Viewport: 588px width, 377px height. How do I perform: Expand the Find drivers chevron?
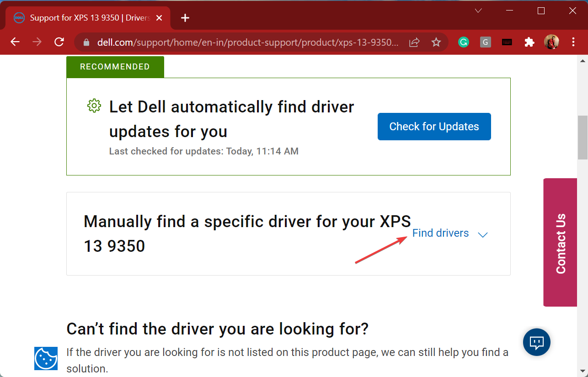(483, 234)
